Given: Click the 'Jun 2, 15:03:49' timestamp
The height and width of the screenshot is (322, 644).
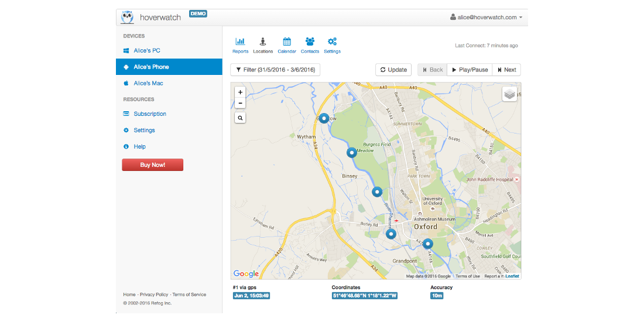Looking at the screenshot, I should click(x=251, y=296).
